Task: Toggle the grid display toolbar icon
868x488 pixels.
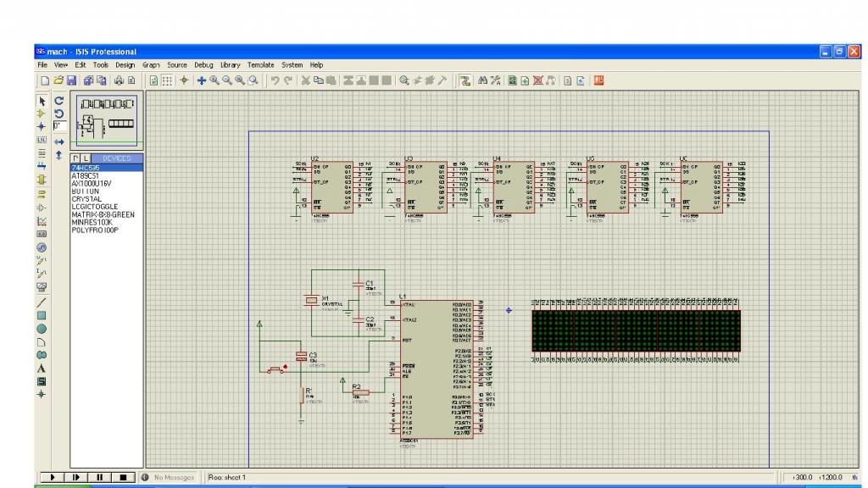Action: click(167, 80)
